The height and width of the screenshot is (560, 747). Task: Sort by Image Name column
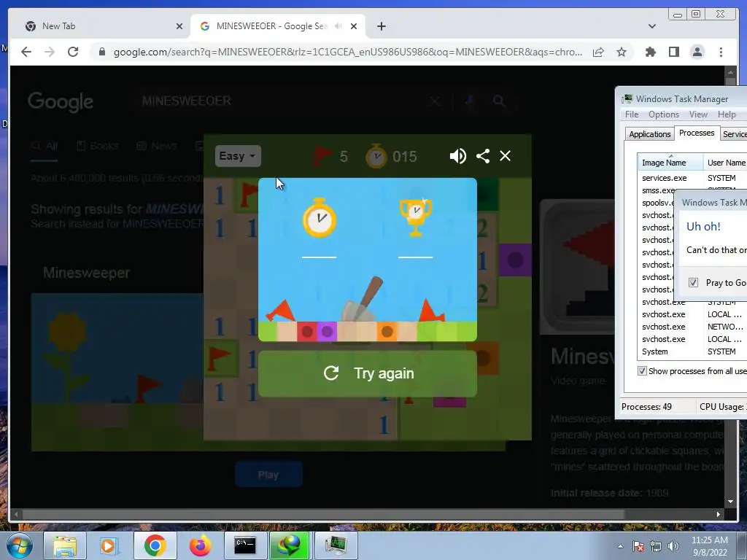tap(670, 163)
